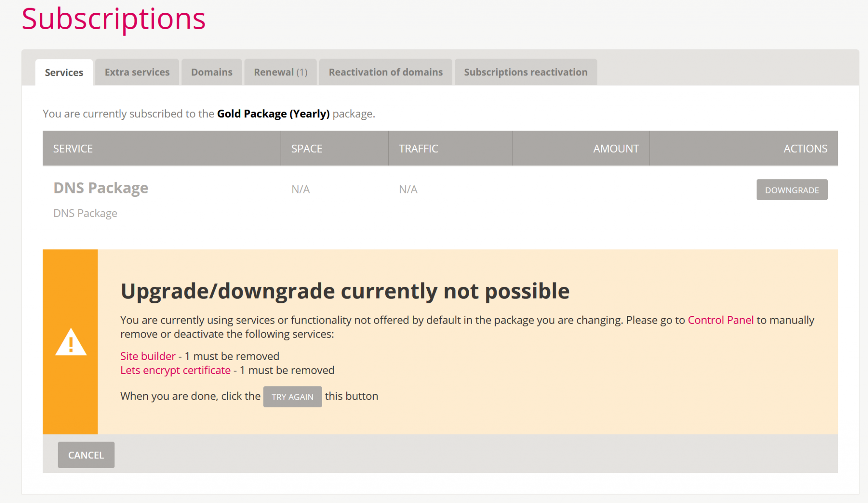Image resolution: width=868 pixels, height=503 pixels.
Task: Switch to the Extra services tab
Action: pyautogui.click(x=136, y=72)
